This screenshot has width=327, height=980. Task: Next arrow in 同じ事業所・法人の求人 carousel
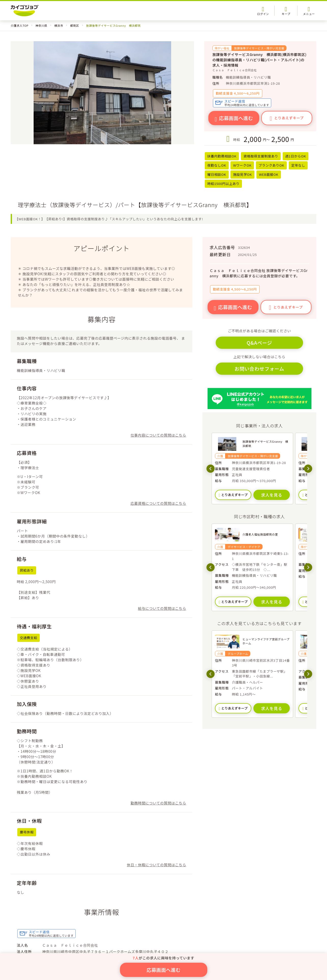[308, 468]
